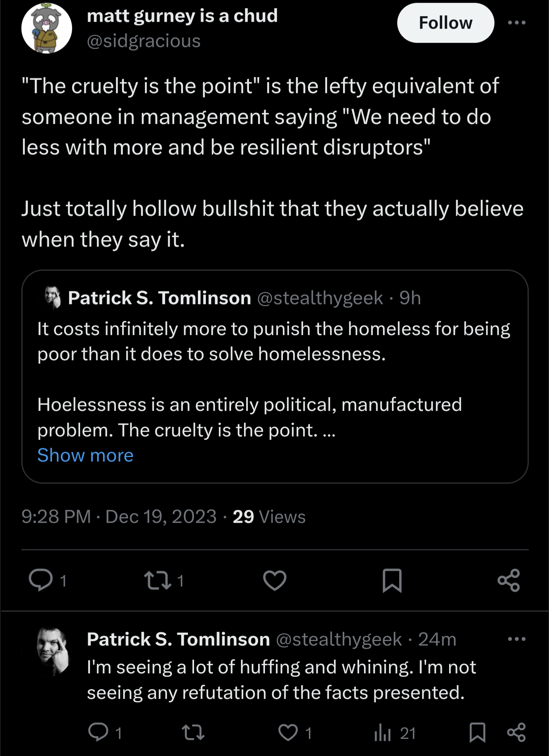The width and height of the screenshot is (549, 756).
Task: Like the main tweet
Action: click(x=274, y=580)
